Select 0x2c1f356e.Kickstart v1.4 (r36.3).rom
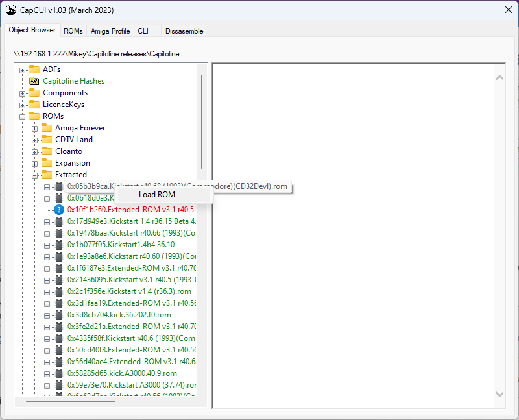The width and height of the screenshot is (519, 420). pos(129,291)
